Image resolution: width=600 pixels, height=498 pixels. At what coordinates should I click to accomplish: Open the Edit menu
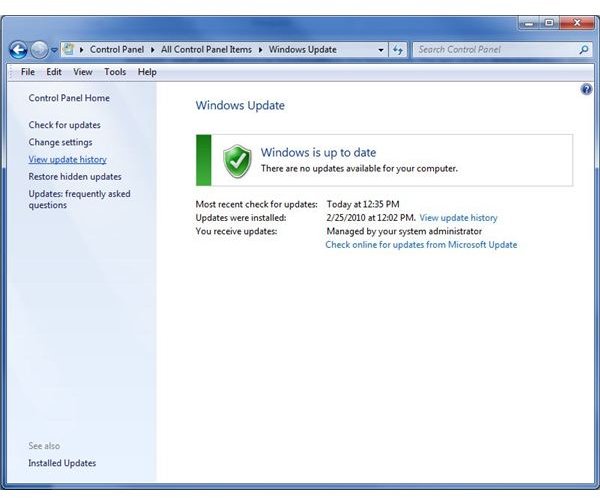coord(54,72)
